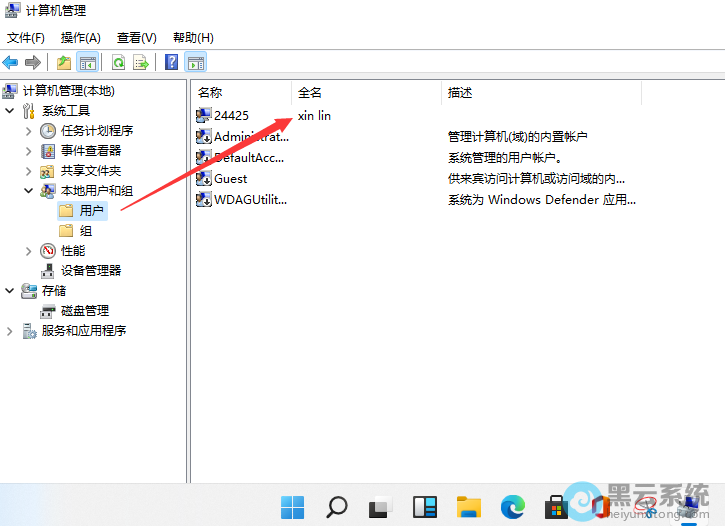Collapse the 系统工具 tree node
The height and width of the screenshot is (526, 725).
9,110
